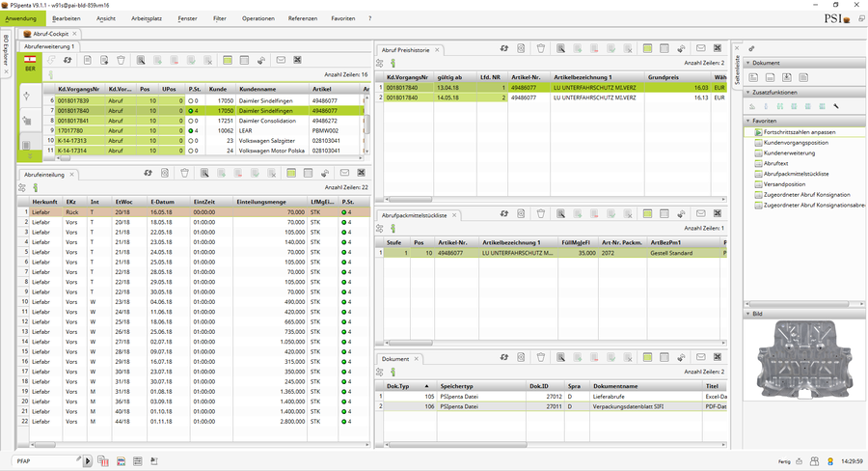Click refresh icon in Abruferweiterung toolbar
The image size is (868, 471).
[x=67, y=60]
